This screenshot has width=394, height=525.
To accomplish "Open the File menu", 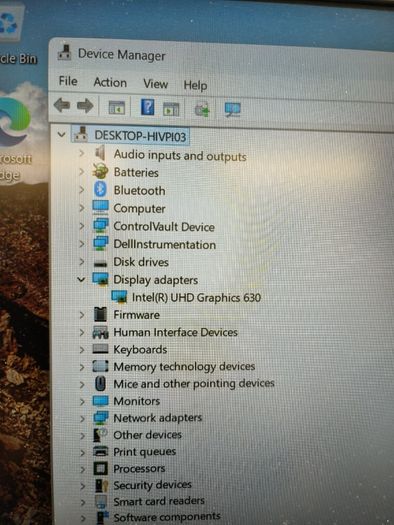I will pyautogui.click(x=68, y=81).
